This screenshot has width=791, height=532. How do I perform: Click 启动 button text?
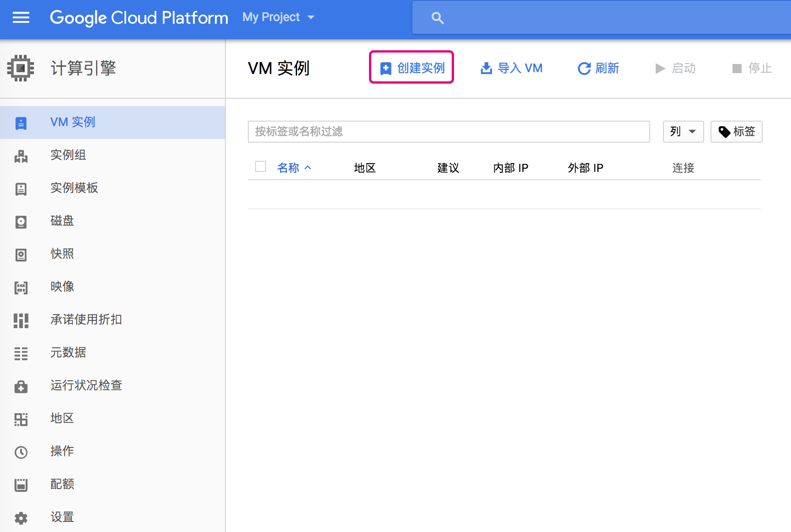point(684,68)
